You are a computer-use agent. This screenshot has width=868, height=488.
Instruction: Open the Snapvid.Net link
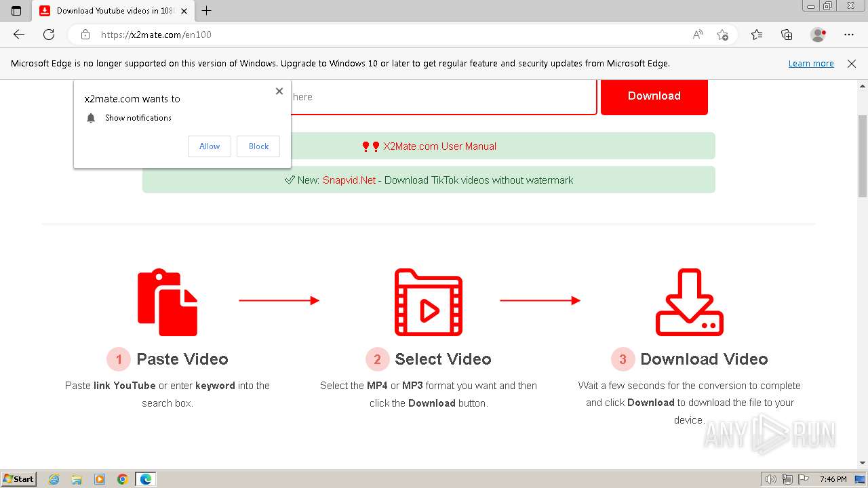click(x=349, y=180)
